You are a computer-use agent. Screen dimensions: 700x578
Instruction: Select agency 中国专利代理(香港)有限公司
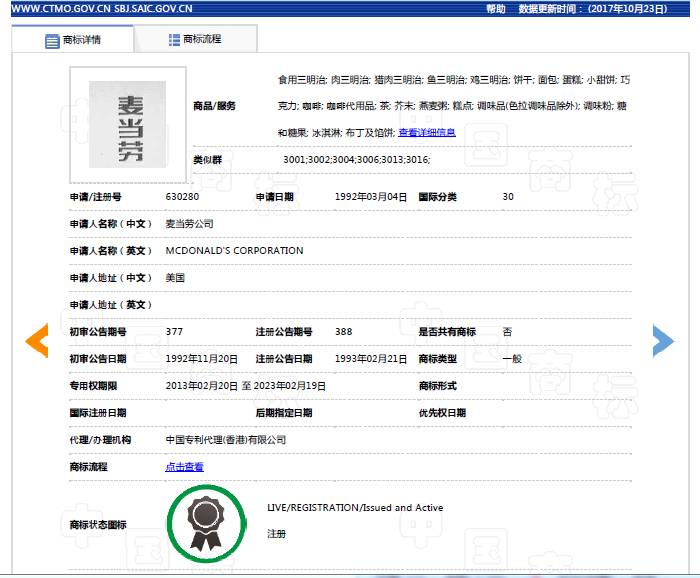(225, 440)
